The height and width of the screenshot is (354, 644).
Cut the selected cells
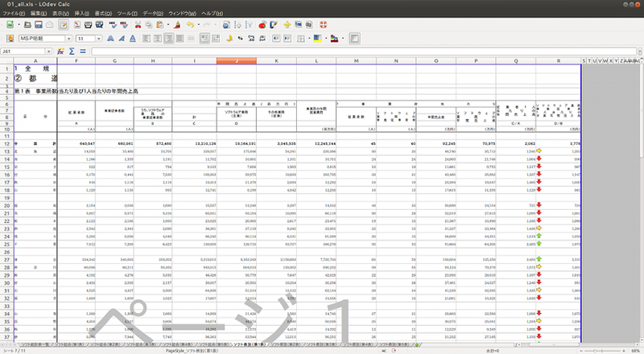[x=138, y=25]
